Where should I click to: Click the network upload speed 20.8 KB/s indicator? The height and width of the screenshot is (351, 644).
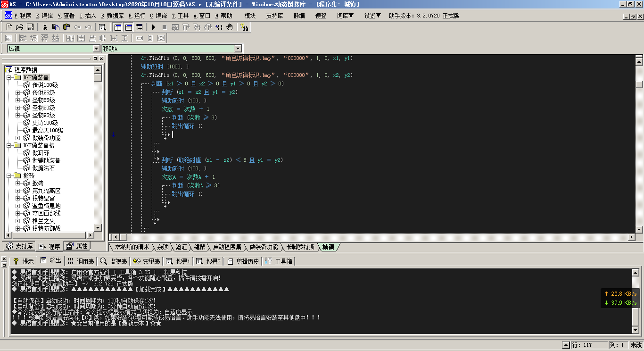[621, 293]
